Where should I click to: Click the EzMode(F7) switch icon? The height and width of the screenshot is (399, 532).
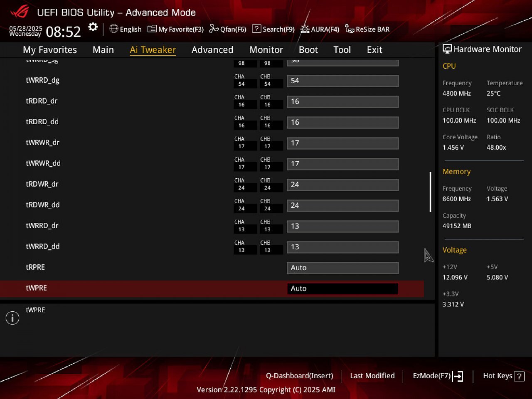(458, 376)
